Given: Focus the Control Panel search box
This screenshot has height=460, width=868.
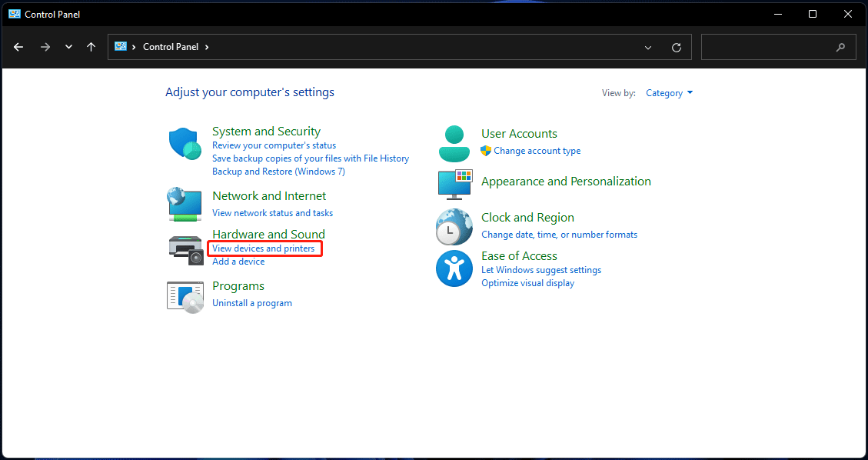Looking at the screenshot, I should tap(777, 47).
